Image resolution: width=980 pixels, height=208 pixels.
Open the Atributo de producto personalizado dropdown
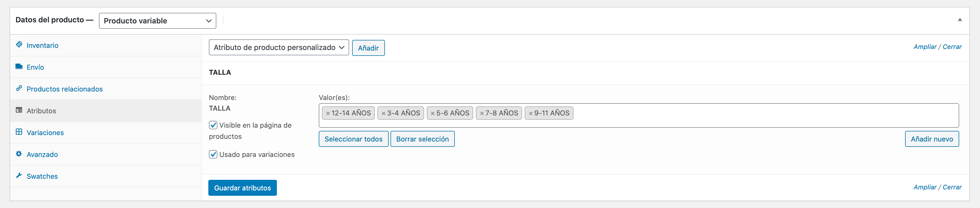coord(279,47)
